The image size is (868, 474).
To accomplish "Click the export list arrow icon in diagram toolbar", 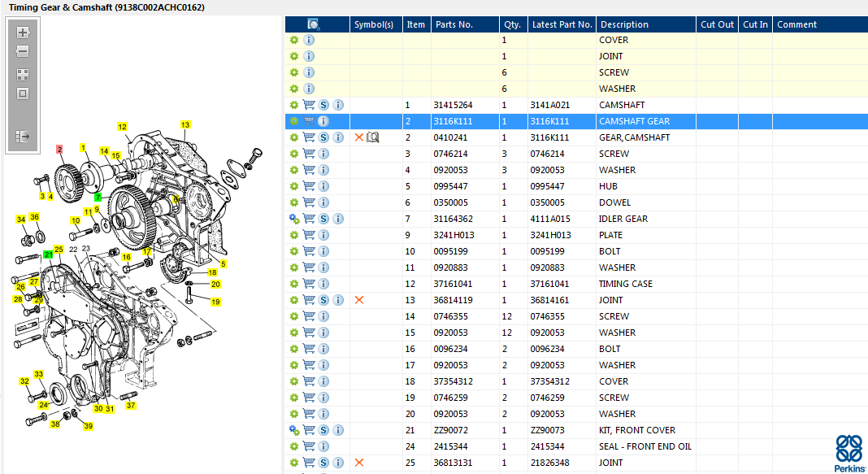I will [x=23, y=137].
